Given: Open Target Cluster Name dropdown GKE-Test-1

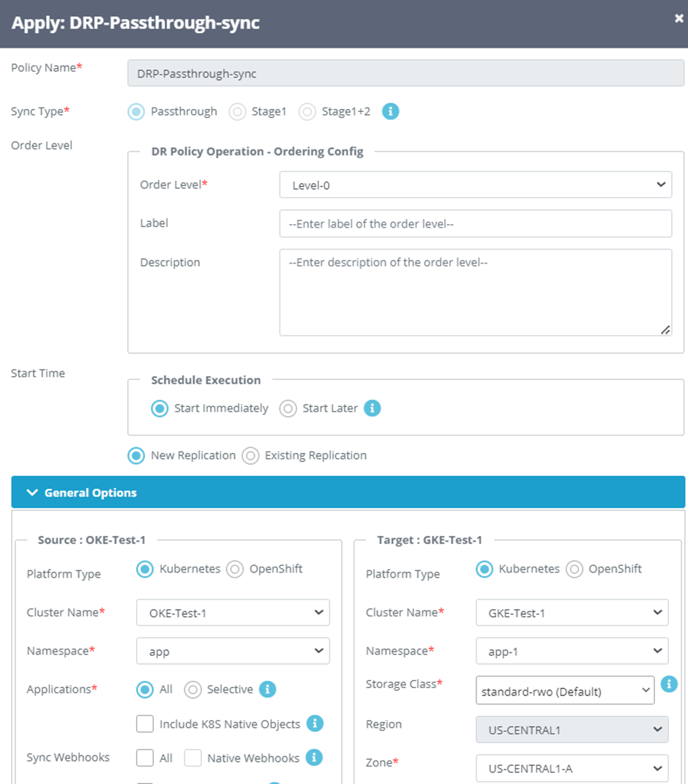Looking at the screenshot, I should coord(572,613).
